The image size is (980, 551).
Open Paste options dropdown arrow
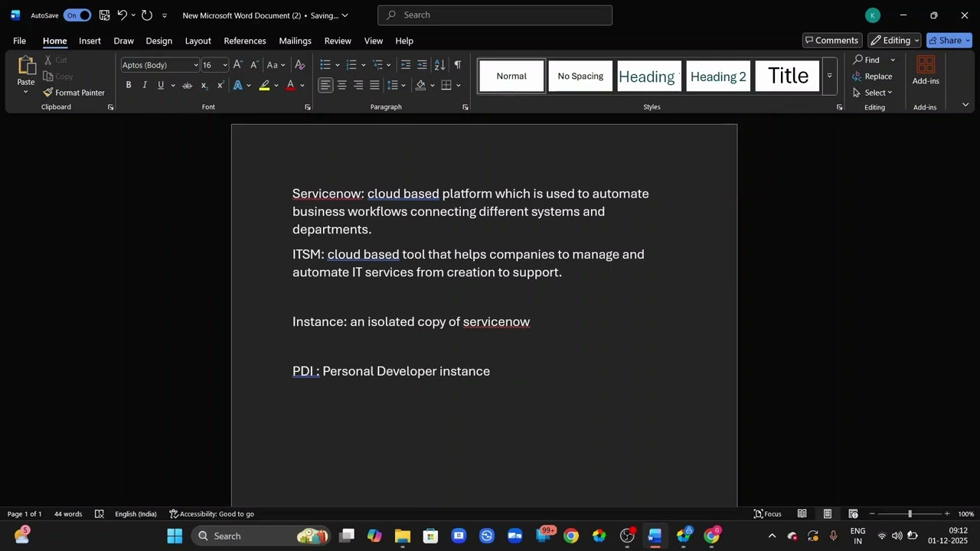[26, 92]
